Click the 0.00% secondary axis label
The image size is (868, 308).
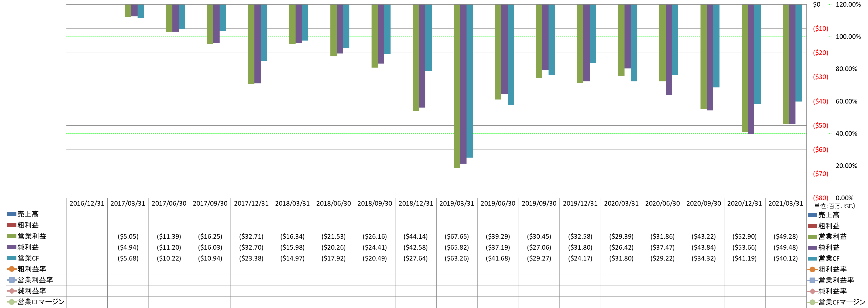click(845, 198)
